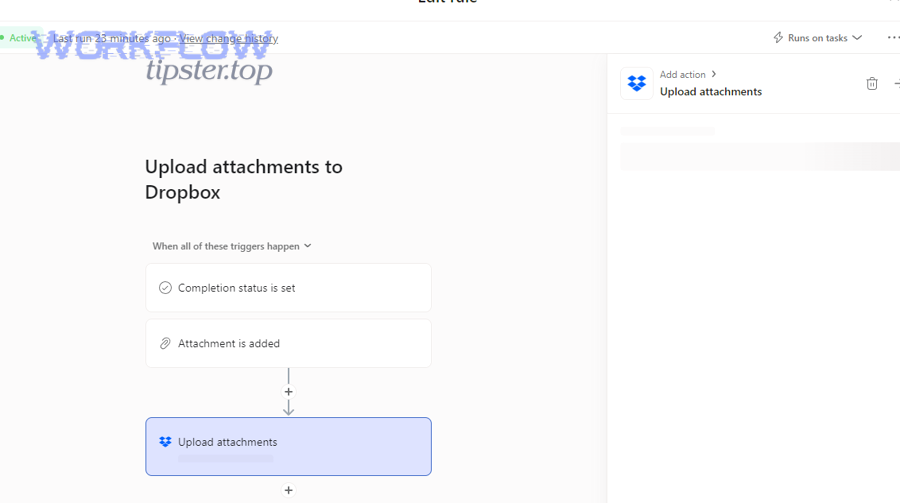Open the Runs on tasks dropdown

818,38
